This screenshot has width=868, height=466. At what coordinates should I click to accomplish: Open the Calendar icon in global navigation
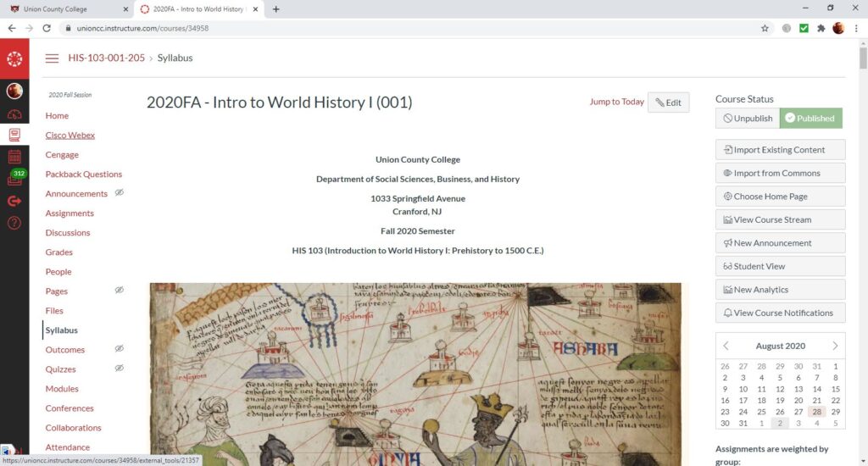pyautogui.click(x=14, y=157)
